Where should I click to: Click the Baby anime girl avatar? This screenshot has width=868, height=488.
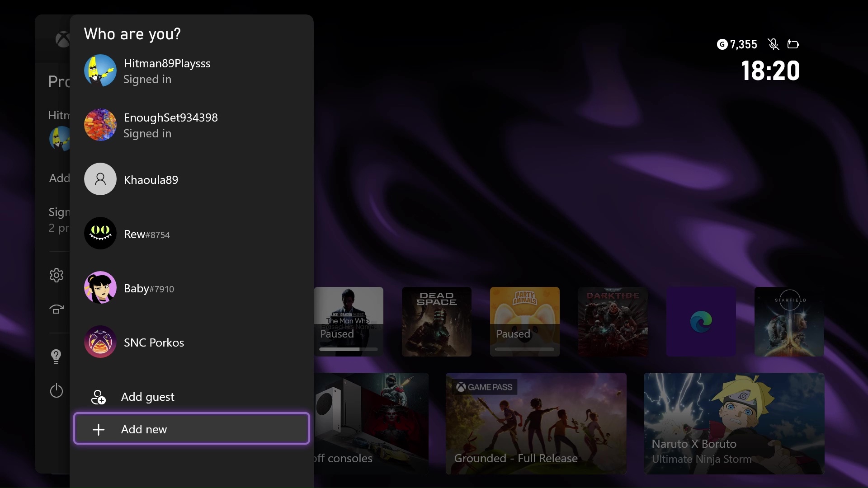(100, 287)
